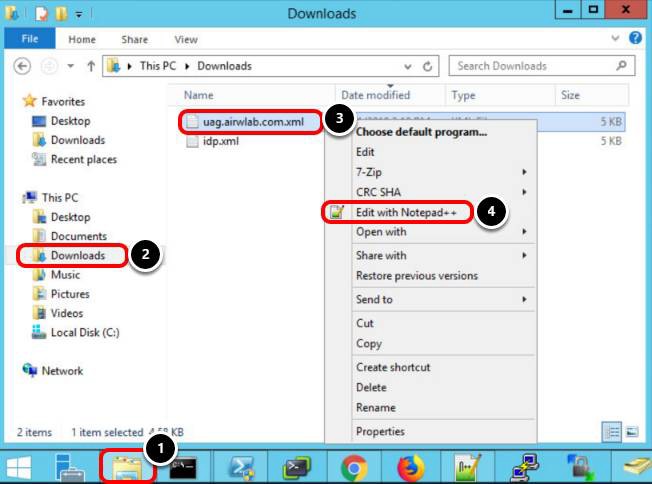Screen dimensions: 652x484
Task: Expand the Share with submenu
Action: (x=524, y=256)
